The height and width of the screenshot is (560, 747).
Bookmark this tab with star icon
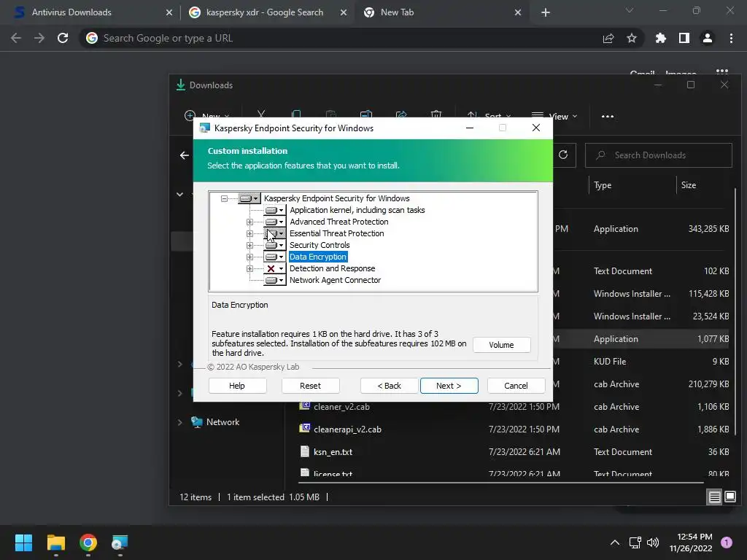632,38
